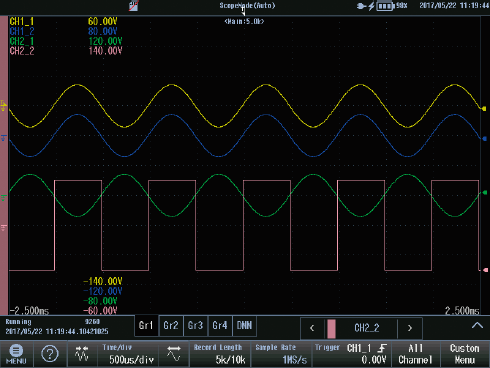Select the CH2_2 pink channel label
The height and width of the screenshot is (368, 490).
point(22,51)
